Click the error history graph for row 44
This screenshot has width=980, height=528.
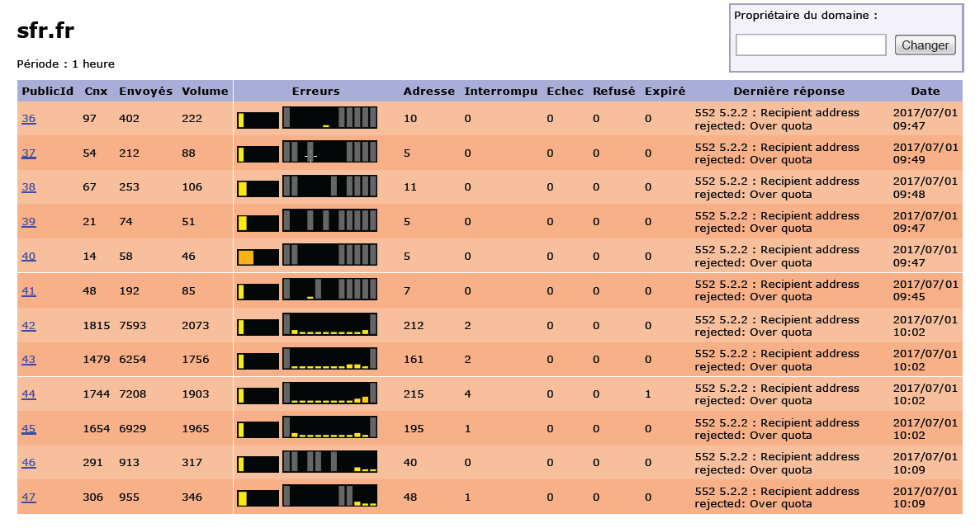330,393
